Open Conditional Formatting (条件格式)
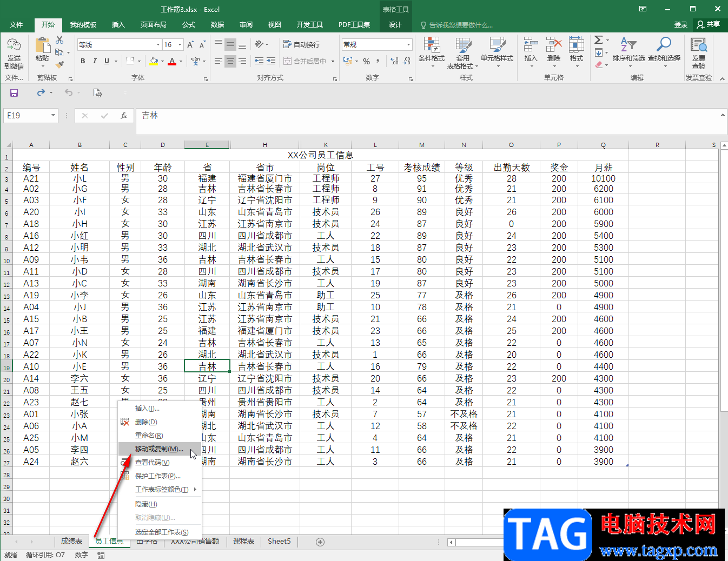Image resolution: width=728 pixels, height=561 pixels. click(x=432, y=53)
